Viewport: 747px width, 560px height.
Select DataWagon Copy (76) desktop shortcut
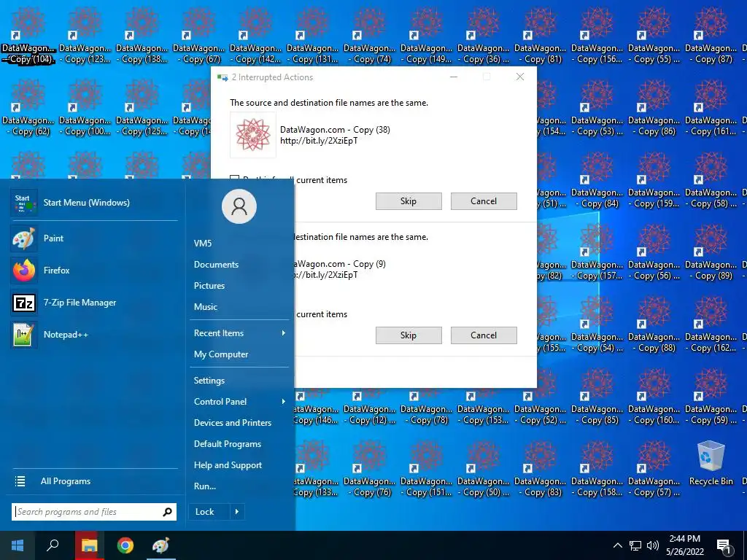tap(370, 467)
